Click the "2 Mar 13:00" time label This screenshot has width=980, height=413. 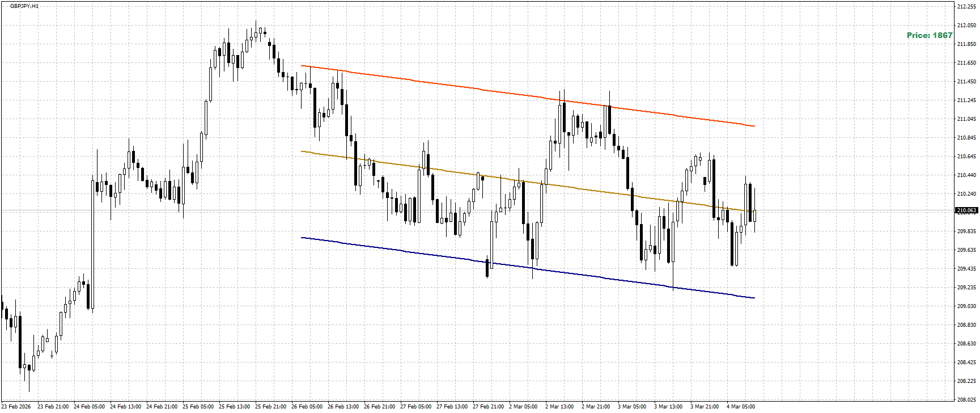(x=559, y=407)
